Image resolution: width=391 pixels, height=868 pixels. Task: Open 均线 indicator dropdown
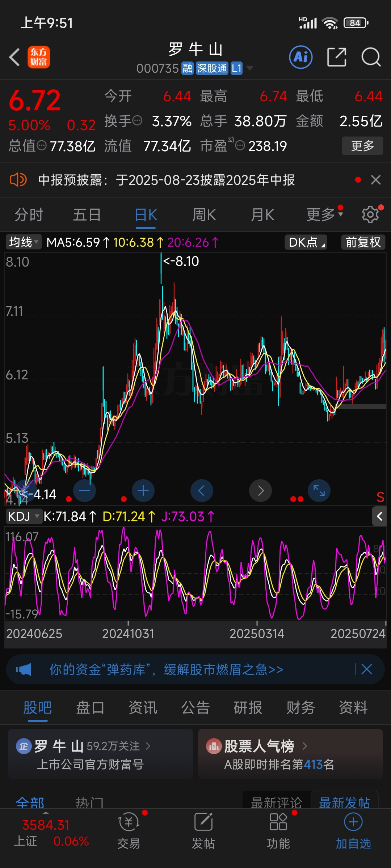click(x=24, y=242)
